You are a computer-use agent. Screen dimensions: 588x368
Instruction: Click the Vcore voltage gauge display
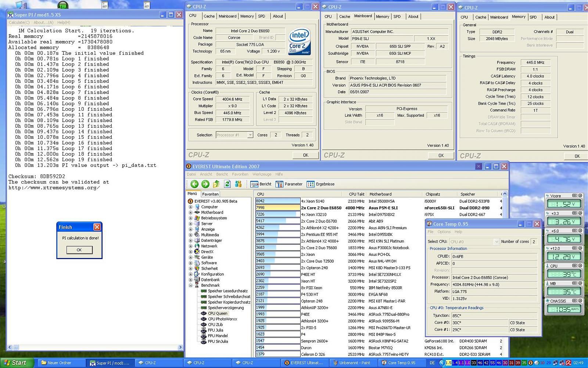click(x=564, y=204)
